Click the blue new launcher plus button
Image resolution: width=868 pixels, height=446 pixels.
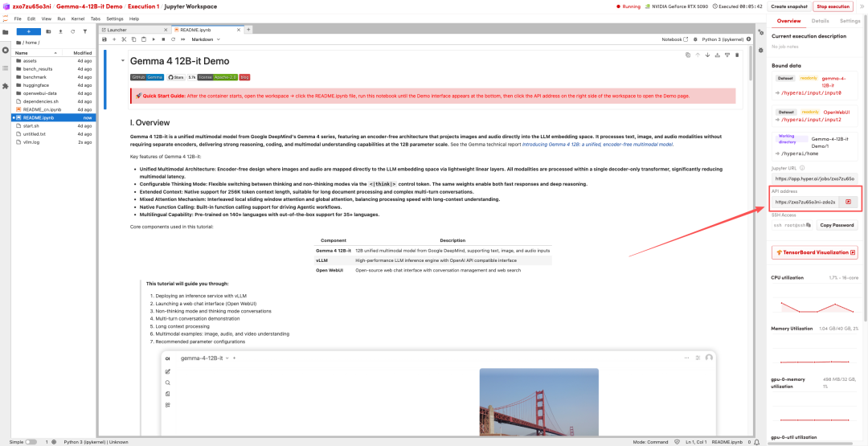click(x=29, y=31)
